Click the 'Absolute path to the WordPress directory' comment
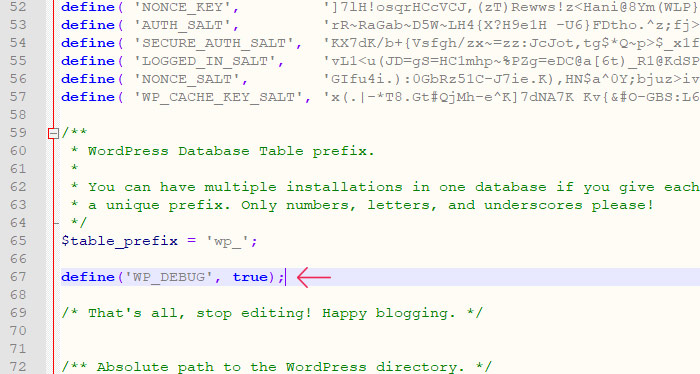Viewport: 700px width, 374px height. [x=276, y=367]
